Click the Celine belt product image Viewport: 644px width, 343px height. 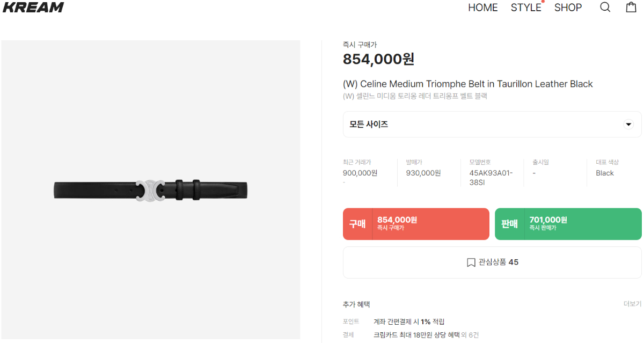150,190
